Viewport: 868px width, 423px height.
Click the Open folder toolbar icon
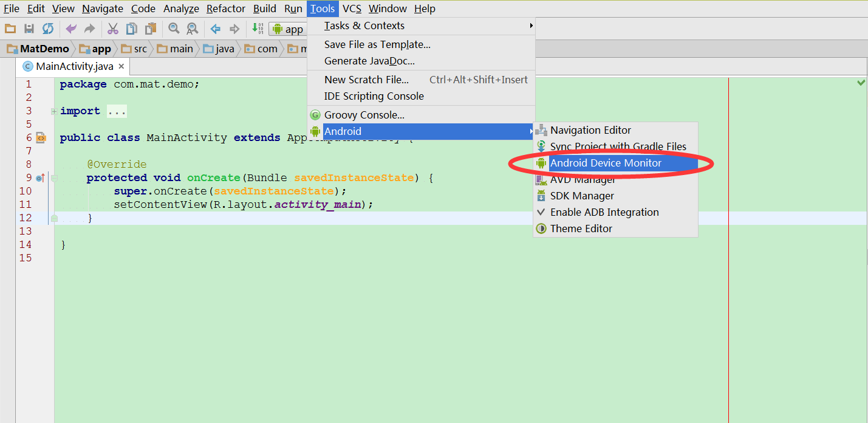click(x=10, y=29)
